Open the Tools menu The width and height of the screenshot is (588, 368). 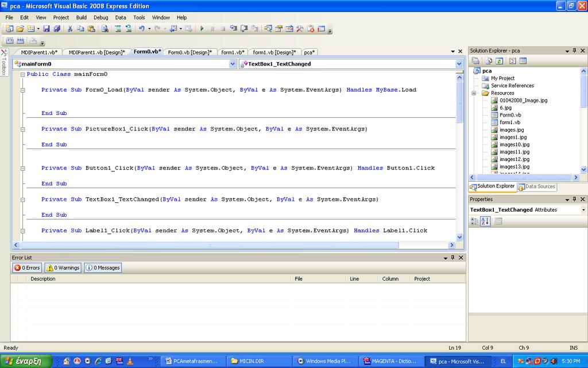pos(139,17)
